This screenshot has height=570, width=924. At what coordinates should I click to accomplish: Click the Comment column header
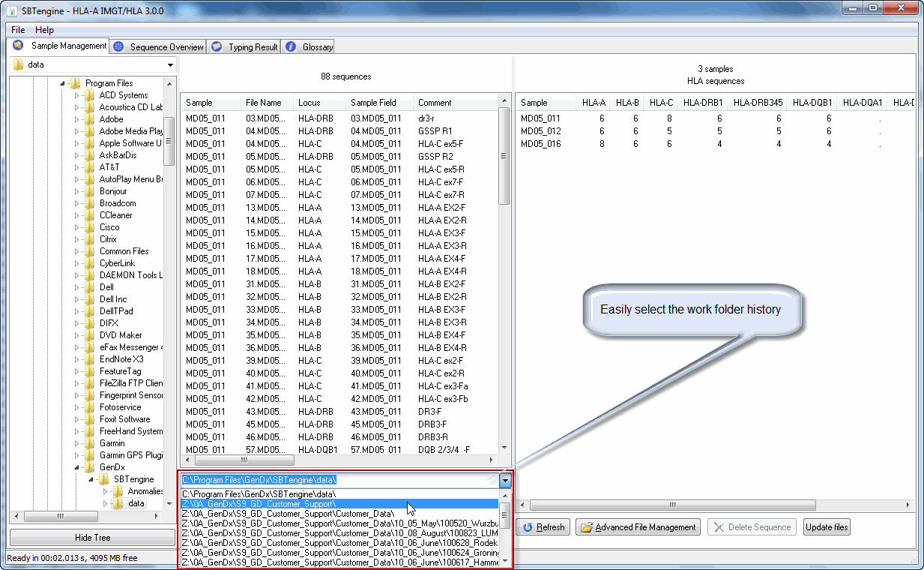(456, 103)
